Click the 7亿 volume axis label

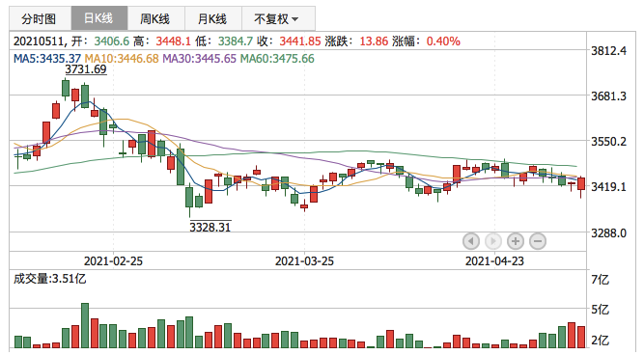coord(600,280)
